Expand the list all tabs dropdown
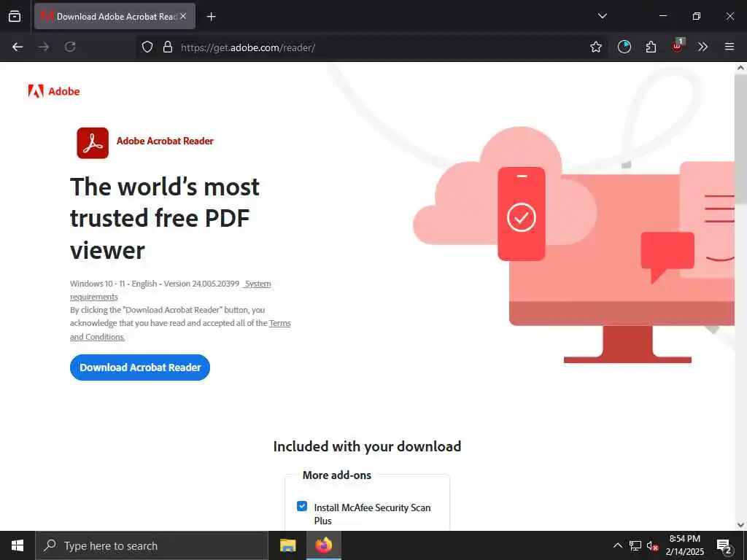Screen dimensions: 747x560 (602, 16)
